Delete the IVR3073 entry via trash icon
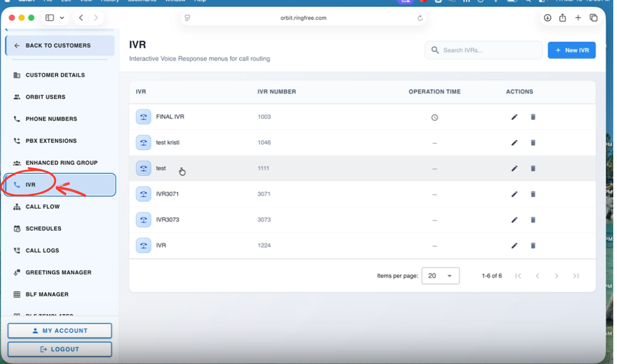617x364 pixels. tap(533, 220)
